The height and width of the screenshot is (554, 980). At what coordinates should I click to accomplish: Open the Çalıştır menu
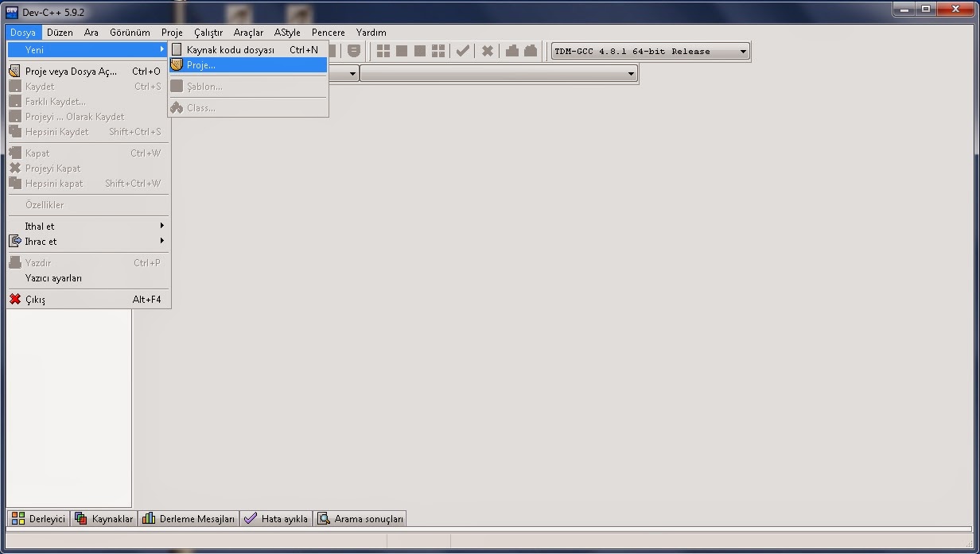point(208,33)
